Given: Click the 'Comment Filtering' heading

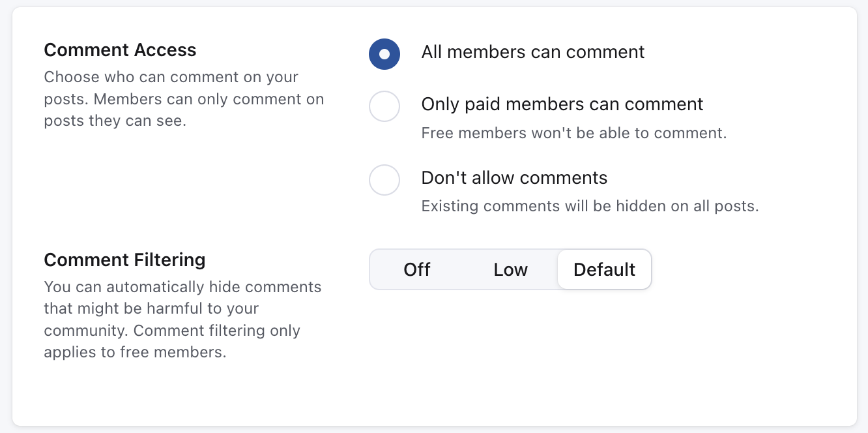Looking at the screenshot, I should pos(124,260).
